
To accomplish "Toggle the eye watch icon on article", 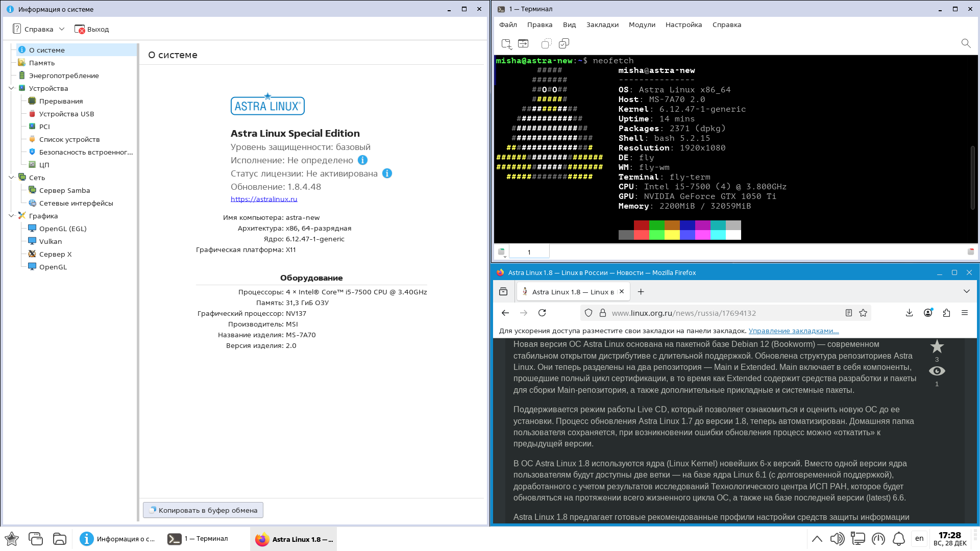I will pos(937,371).
